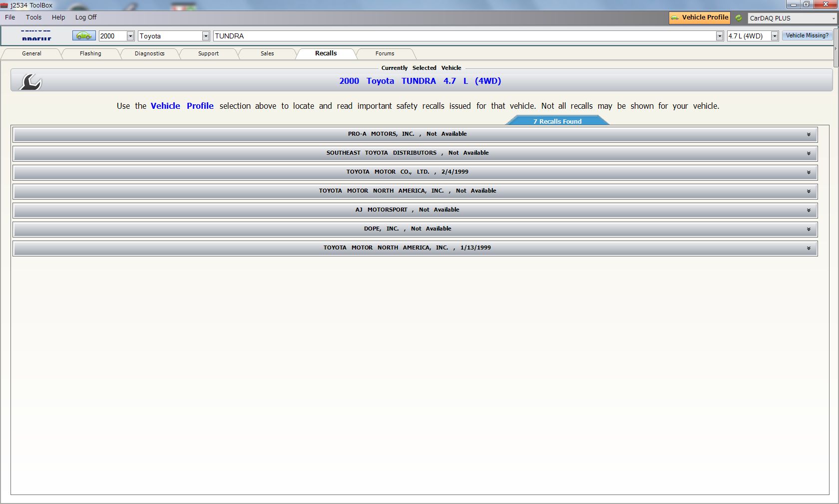The height and width of the screenshot is (504, 839).
Task: Open the model dropdown showing TUNDRA
Action: [468, 36]
